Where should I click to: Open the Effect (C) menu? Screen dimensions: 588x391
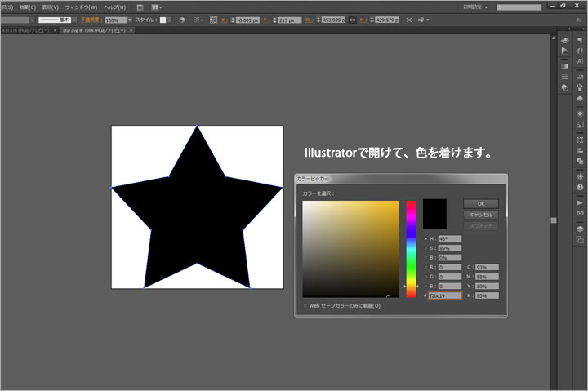coord(28,7)
